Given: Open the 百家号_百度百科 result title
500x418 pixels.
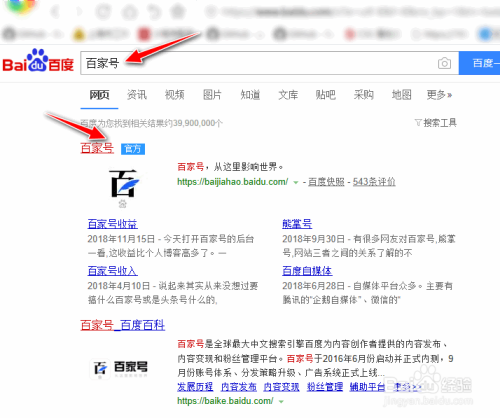Looking at the screenshot, I should (123, 325).
